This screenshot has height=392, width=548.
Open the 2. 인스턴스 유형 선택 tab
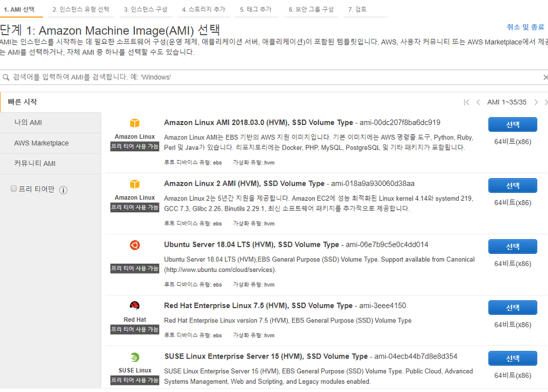pyautogui.click(x=81, y=9)
